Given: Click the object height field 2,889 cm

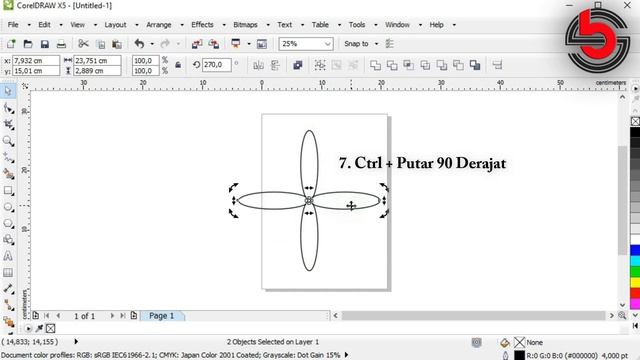Looking at the screenshot, I should tap(97, 71).
